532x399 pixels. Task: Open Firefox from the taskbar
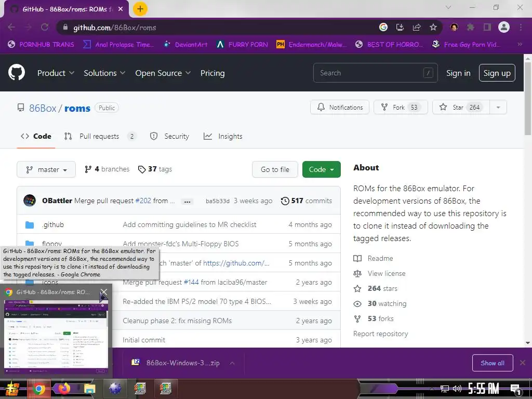[x=64, y=389]
